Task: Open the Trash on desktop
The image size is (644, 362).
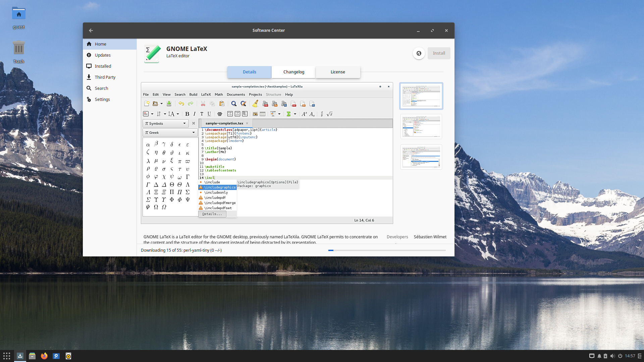Action: tap(19, 52)
